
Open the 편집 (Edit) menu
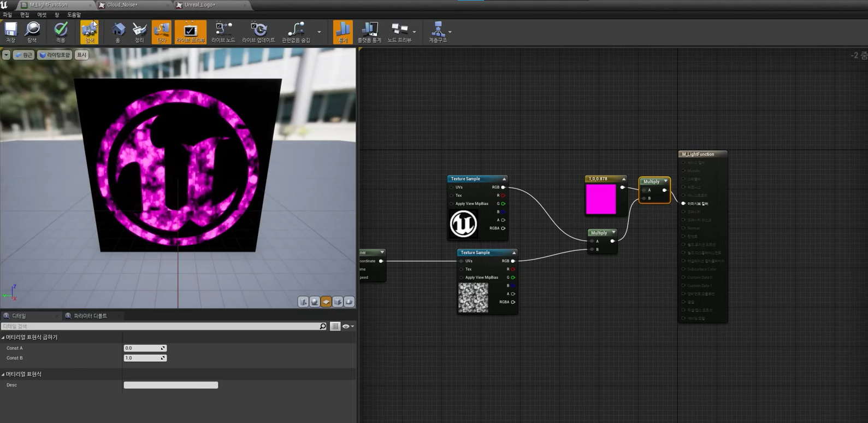click(25, 15)
